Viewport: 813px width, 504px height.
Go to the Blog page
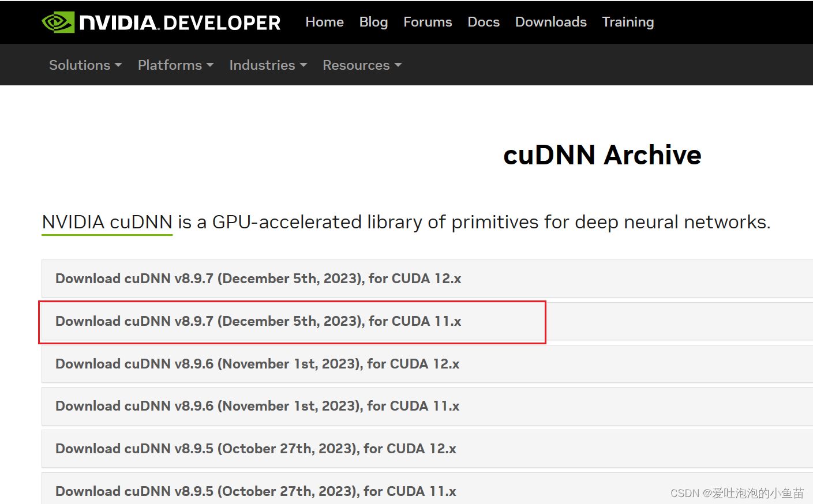tap(373, 22)
